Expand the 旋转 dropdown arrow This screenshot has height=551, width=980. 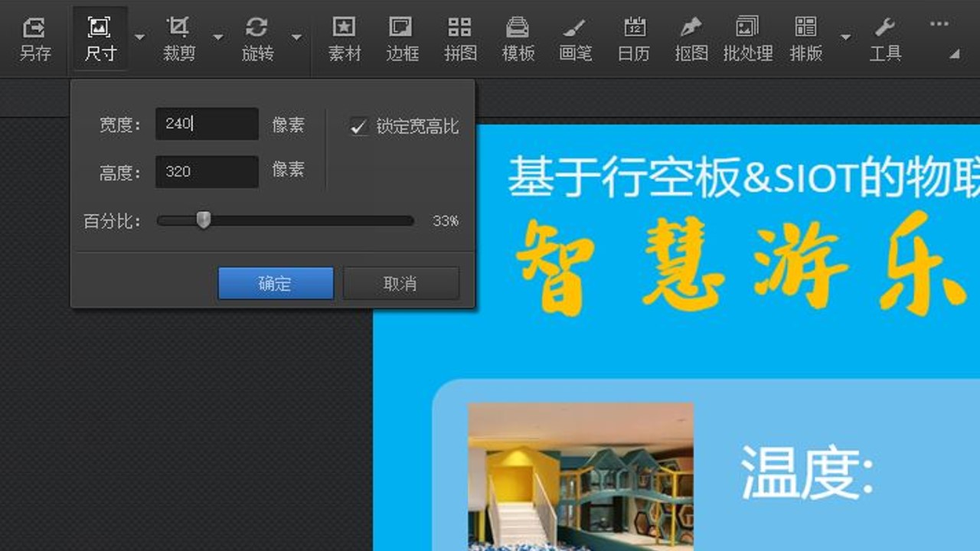[296, 37]
